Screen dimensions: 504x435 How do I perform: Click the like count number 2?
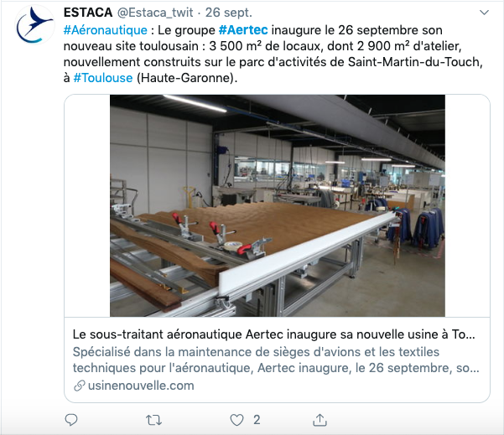coord(257,420)
